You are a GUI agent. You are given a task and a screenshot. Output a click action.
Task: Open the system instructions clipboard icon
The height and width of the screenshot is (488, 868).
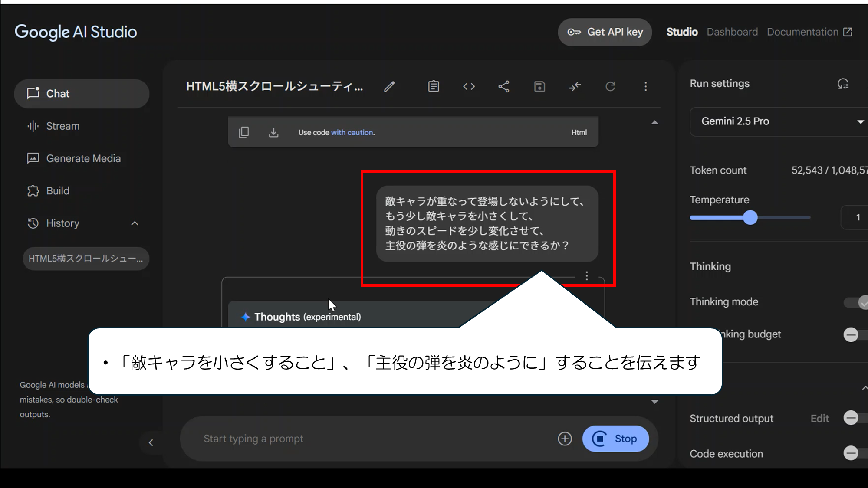(x=434, y=86)
